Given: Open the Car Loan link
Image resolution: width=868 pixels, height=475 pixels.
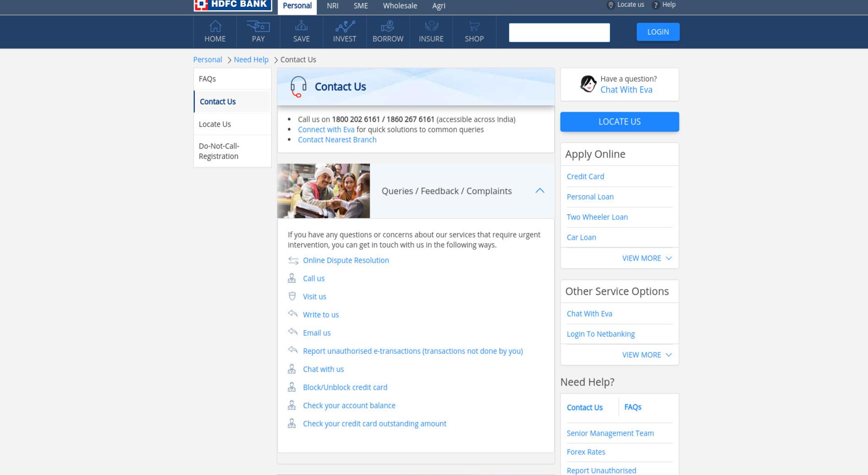Looking at the screenshot, I should [581, 237].
